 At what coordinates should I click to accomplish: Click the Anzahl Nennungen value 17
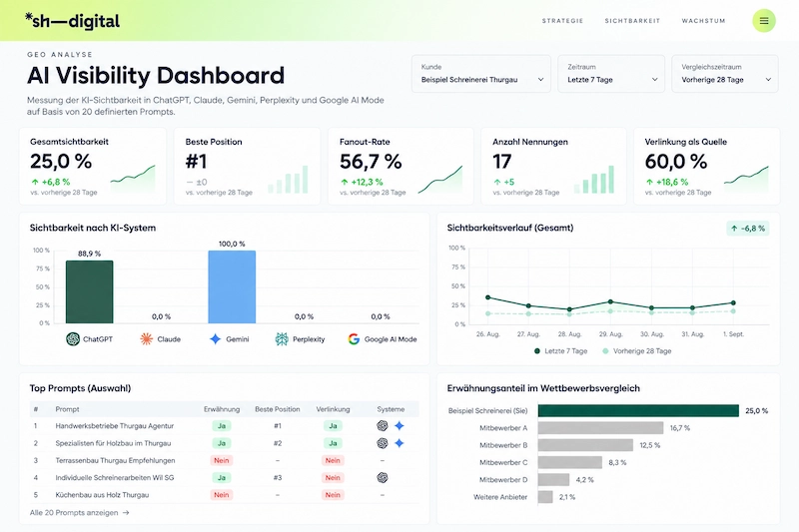click(x=502, y=162)
